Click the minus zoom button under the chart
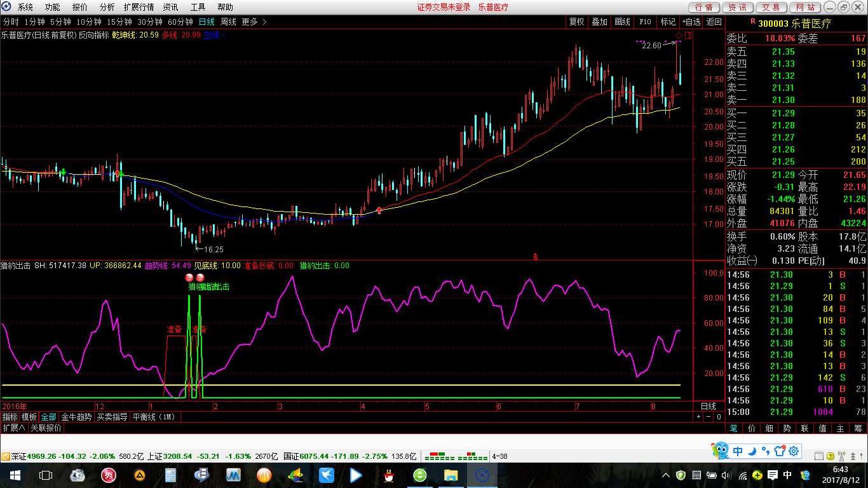 (709, 417)
